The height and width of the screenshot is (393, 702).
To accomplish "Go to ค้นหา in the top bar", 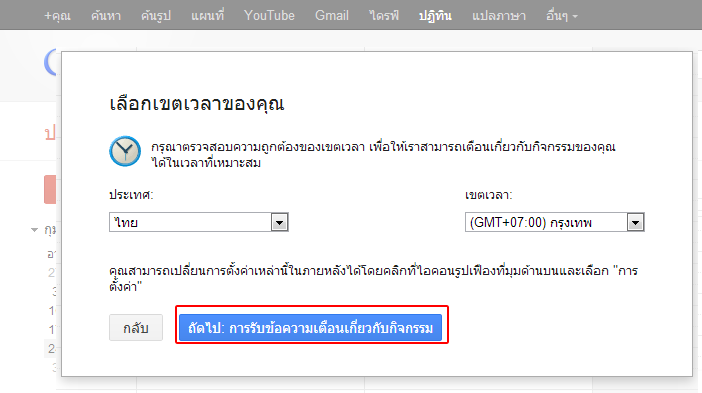I will [106, 16].
